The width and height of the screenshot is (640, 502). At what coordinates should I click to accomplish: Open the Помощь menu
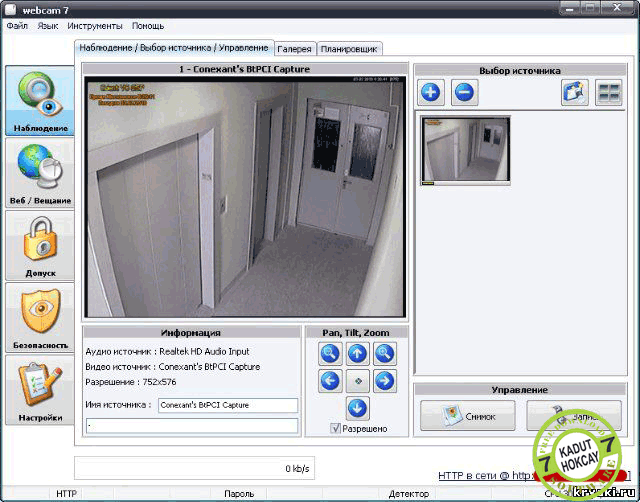(x=148, y=26)
